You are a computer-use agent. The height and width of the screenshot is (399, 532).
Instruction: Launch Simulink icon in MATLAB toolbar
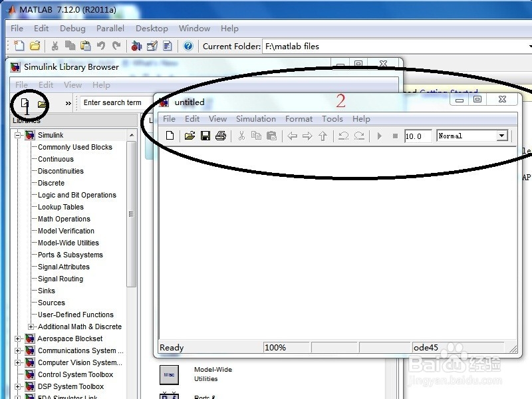click(136, 46)
